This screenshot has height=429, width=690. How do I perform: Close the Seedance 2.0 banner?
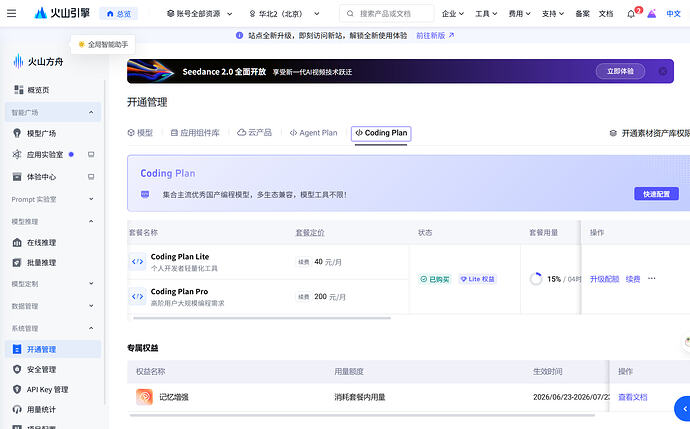(663, 71)
